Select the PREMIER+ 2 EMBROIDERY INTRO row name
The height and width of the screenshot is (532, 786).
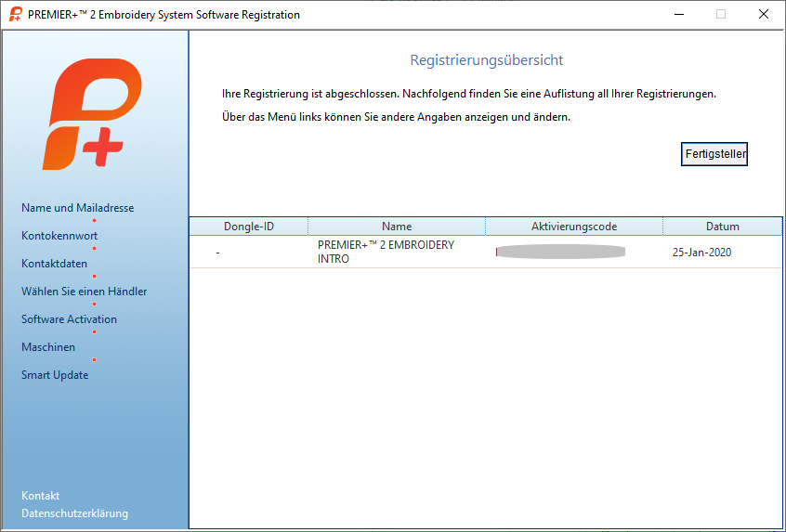[386, 252]
